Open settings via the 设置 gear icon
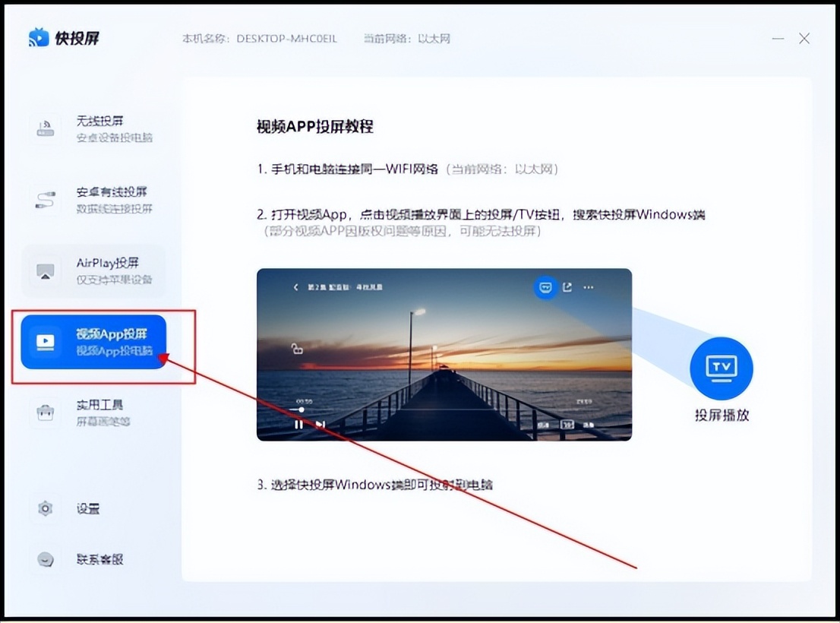 point(46,508)
